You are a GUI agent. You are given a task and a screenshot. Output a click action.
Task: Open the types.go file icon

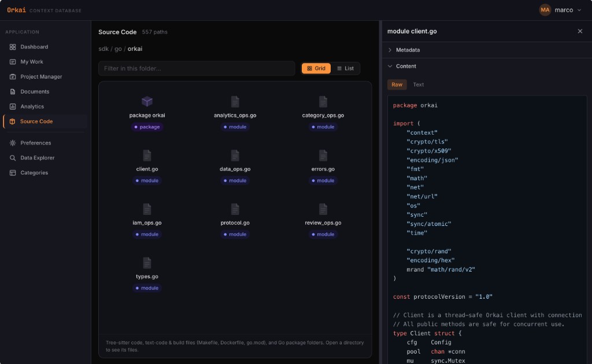pos(147,262)
